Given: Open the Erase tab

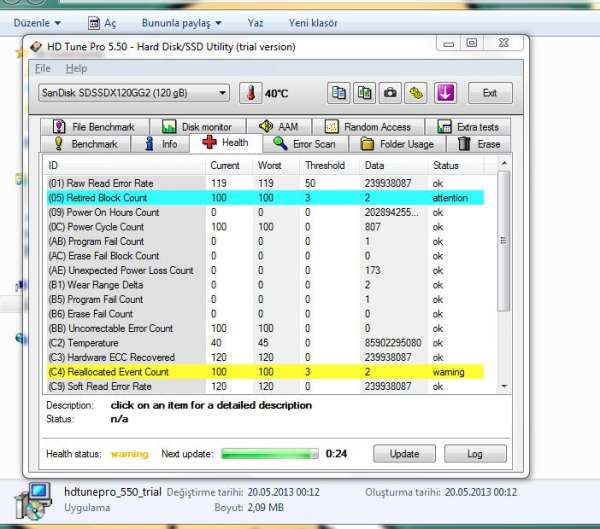Looking at the screenshot, I should [x=479, y=144].
